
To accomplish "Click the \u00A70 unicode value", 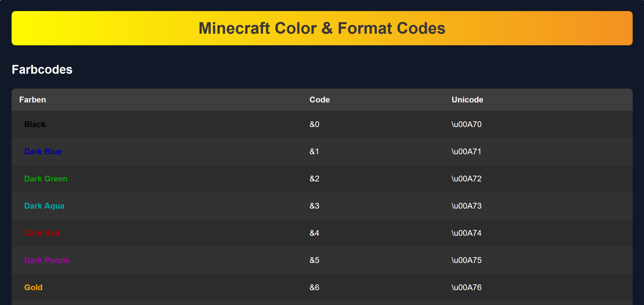I will (466, 124).
